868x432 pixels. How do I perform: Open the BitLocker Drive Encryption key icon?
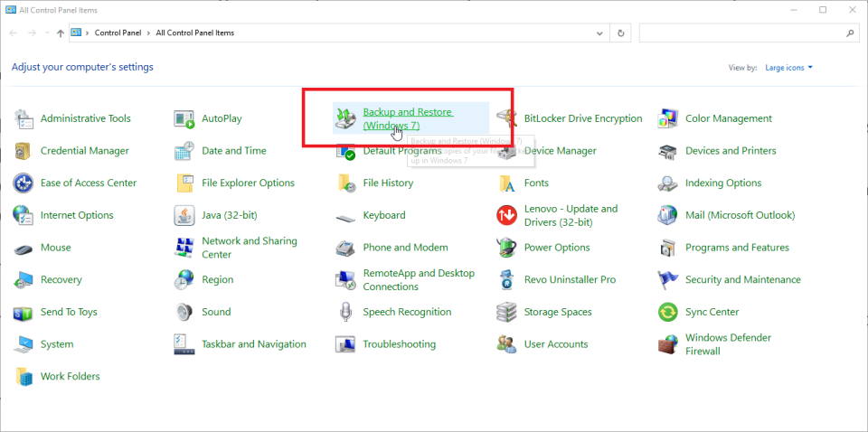coord(507,118)
